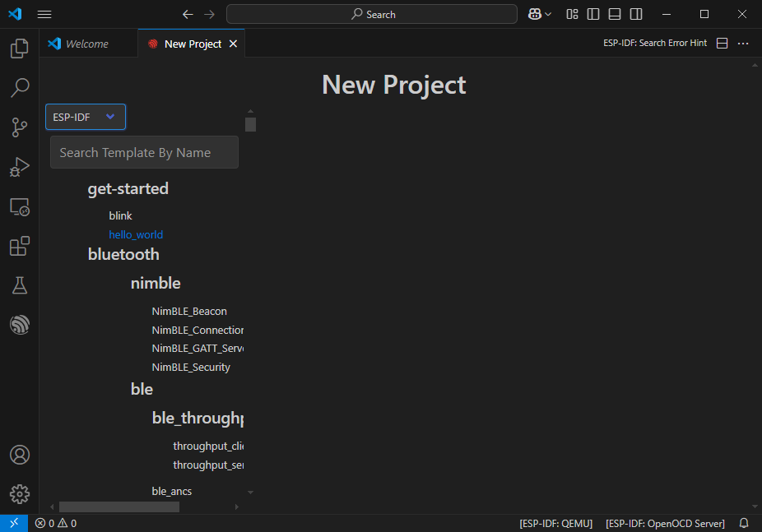Click the nimble subcategory heading
Screen dimensions: 762x532
point(156,283)
